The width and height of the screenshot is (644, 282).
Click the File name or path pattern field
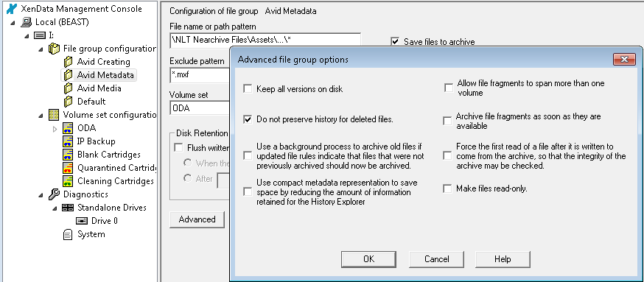tap(265, 40)
